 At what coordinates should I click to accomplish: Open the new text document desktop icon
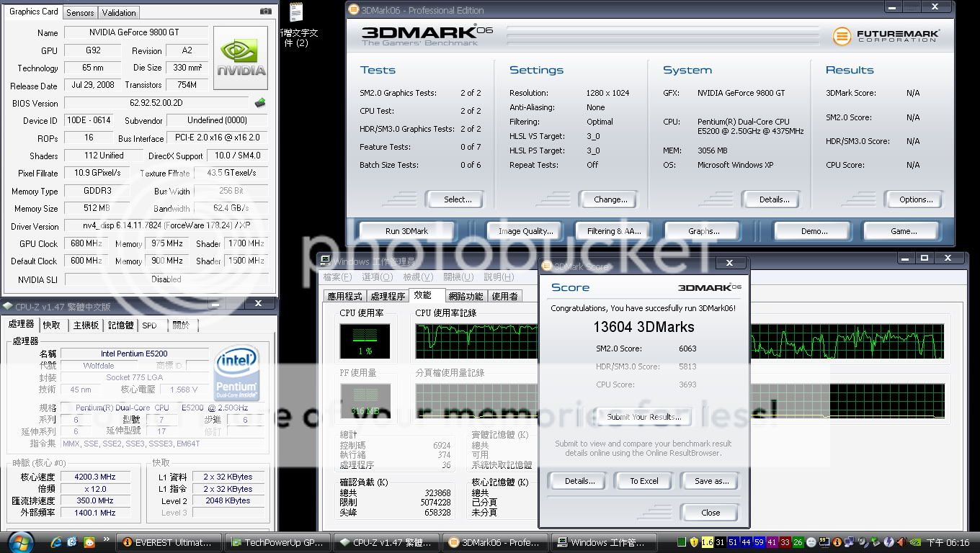(x=296, y=25)
